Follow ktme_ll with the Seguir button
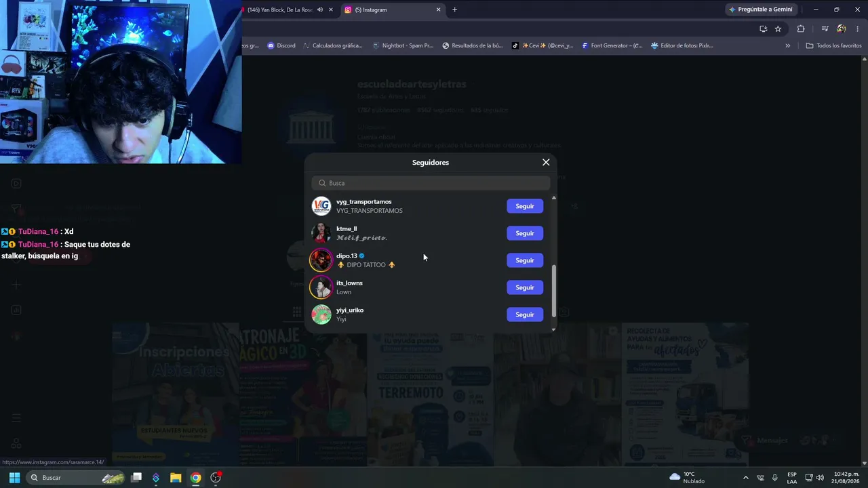The width and height of the screenshot is (868, 488). coord(525,233)
